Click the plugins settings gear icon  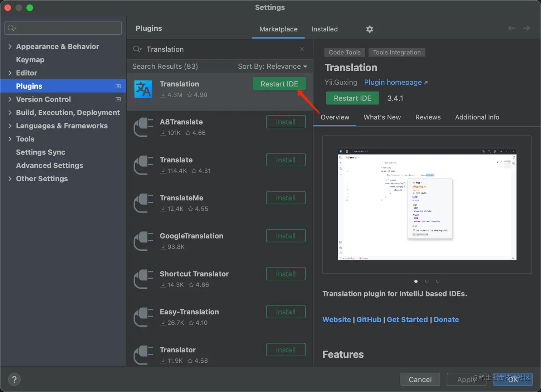370,29
